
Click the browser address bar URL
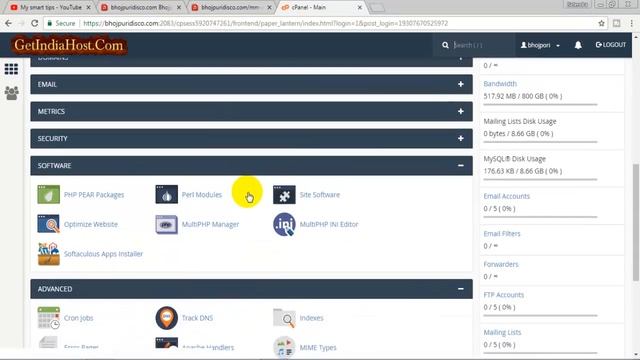point(265,23)
